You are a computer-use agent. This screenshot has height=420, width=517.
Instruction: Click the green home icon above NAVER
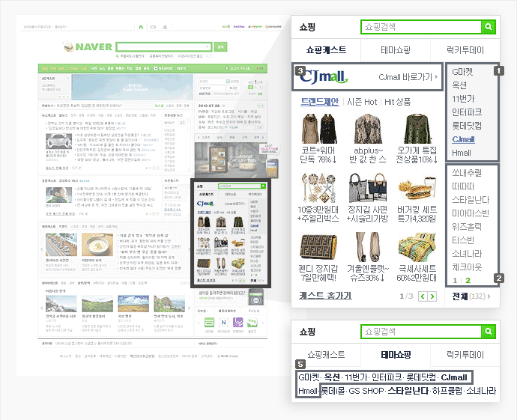tap(140, 28)
